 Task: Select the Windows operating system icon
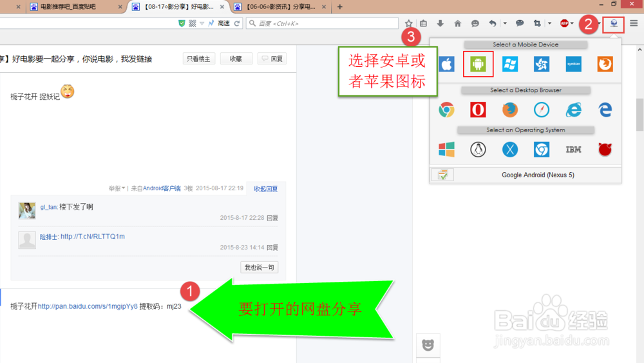pos(446,150)
